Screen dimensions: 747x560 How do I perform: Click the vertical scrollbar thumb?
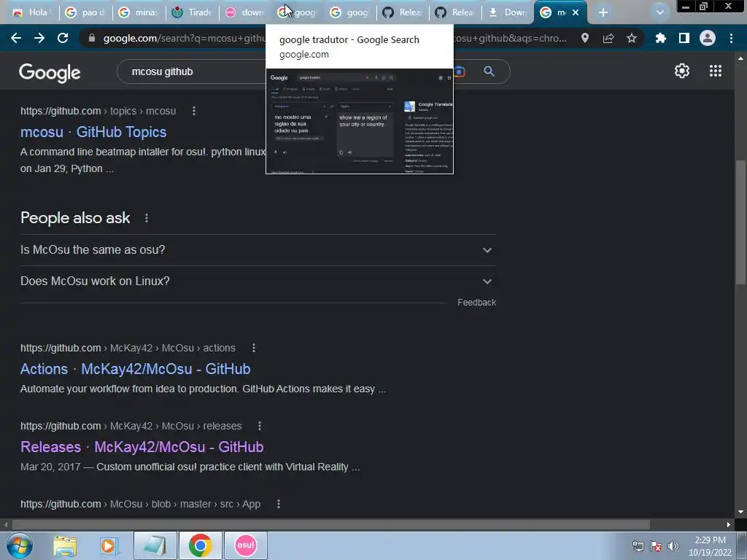pos(740,223)
